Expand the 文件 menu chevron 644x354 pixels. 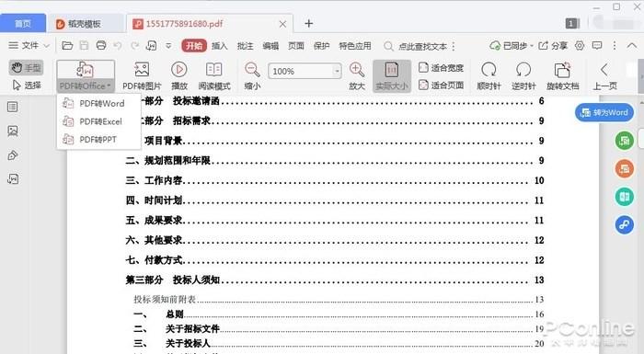point(46,46)
